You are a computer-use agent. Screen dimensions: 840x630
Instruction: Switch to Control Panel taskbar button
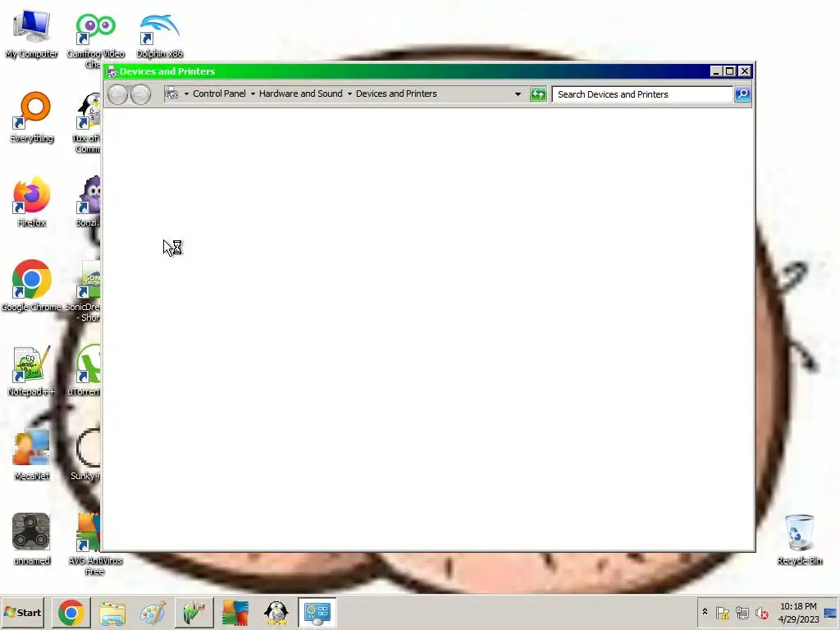pos(317,612)
